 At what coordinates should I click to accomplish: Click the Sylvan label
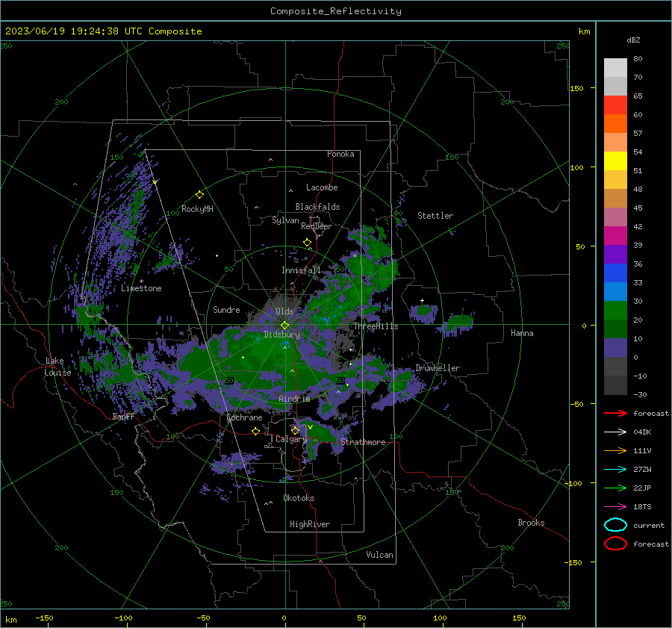click(285, 220)
